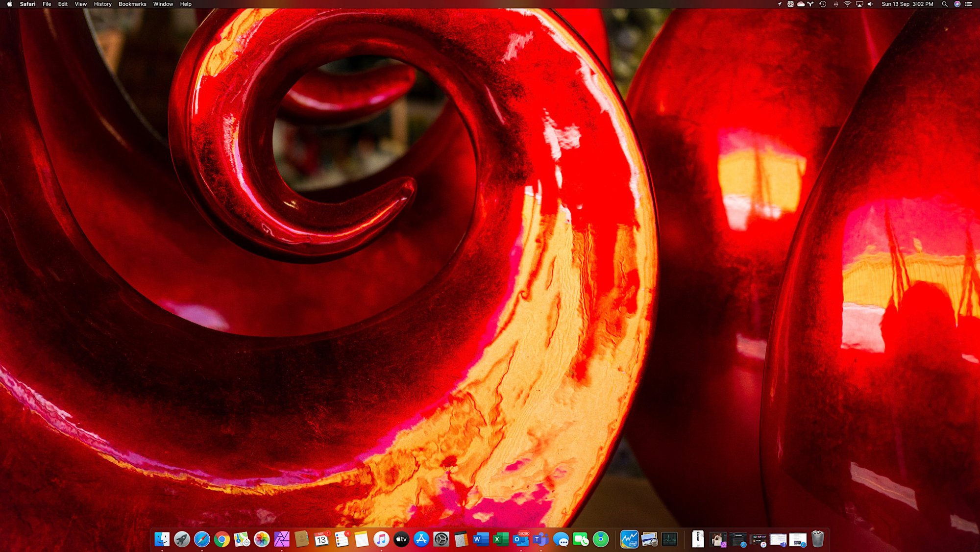Open the volume control in menu bar
The width and height of the screenshot is (980, 552).
point(870,4)
